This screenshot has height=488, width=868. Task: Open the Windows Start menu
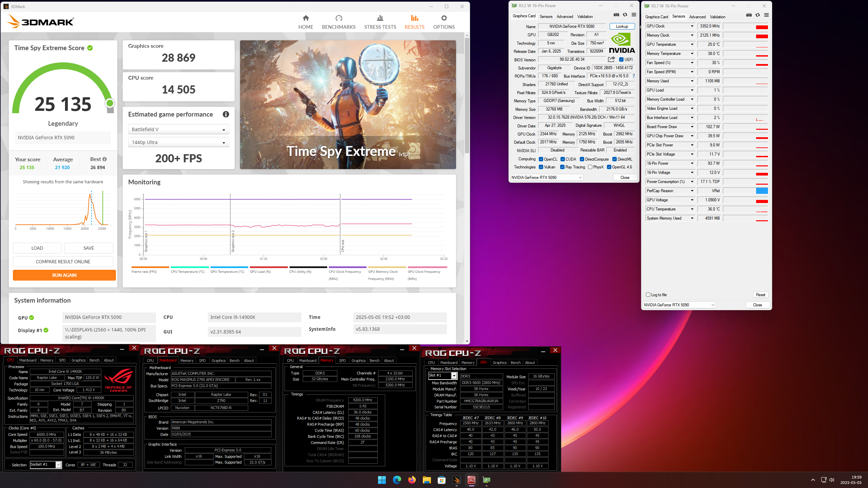(x=382, y=480)
